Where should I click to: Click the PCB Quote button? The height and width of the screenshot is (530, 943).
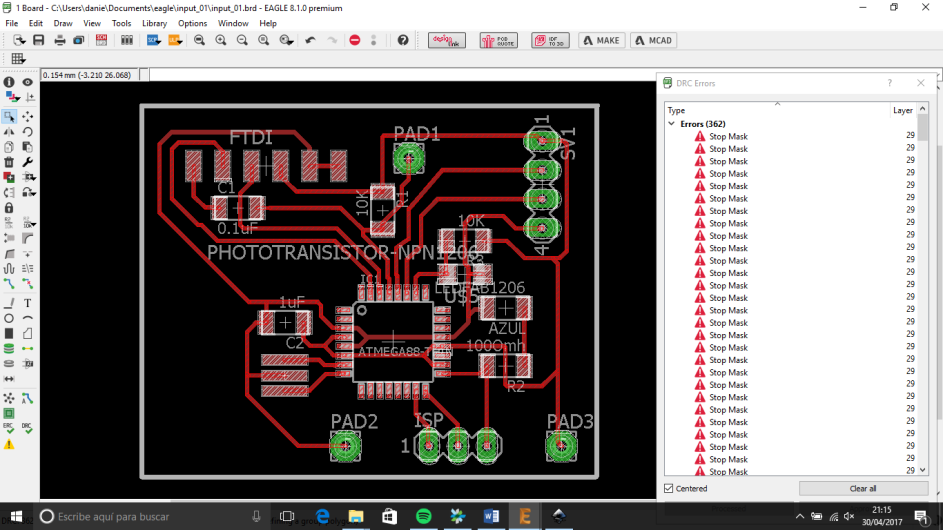coord(499,40)
